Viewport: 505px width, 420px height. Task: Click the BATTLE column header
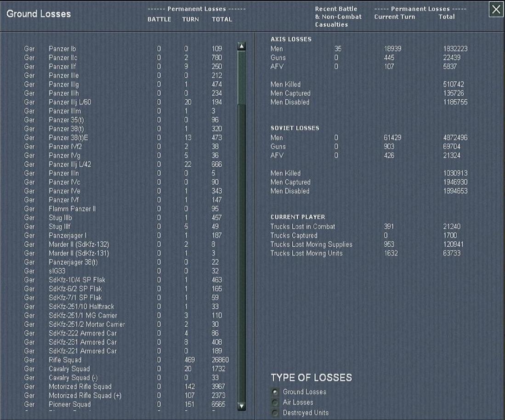[159, 19]
